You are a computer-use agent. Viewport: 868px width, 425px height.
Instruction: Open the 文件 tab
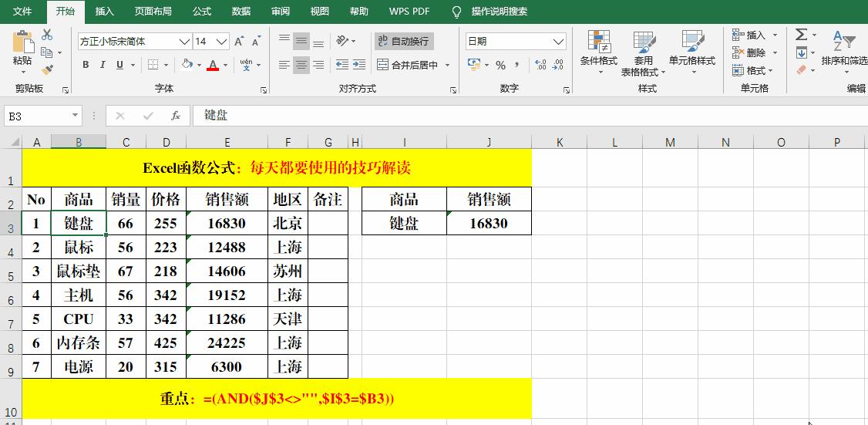pos(22,11)
